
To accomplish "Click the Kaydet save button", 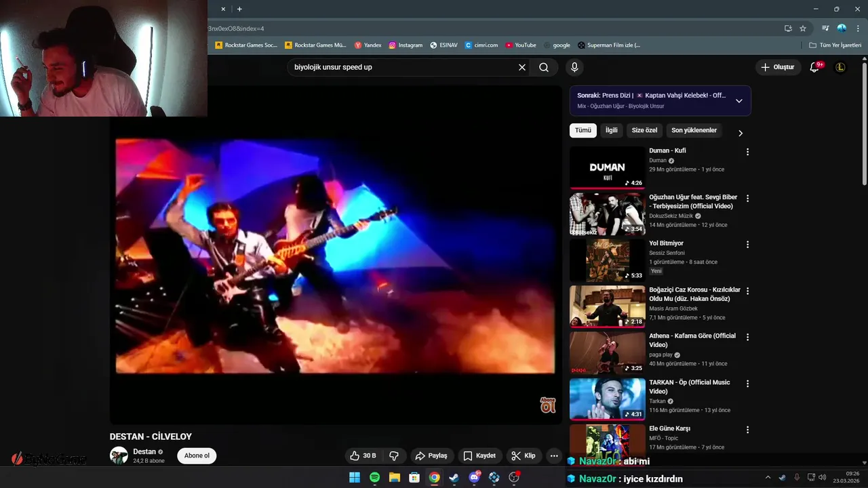I will tap(479, 455).
